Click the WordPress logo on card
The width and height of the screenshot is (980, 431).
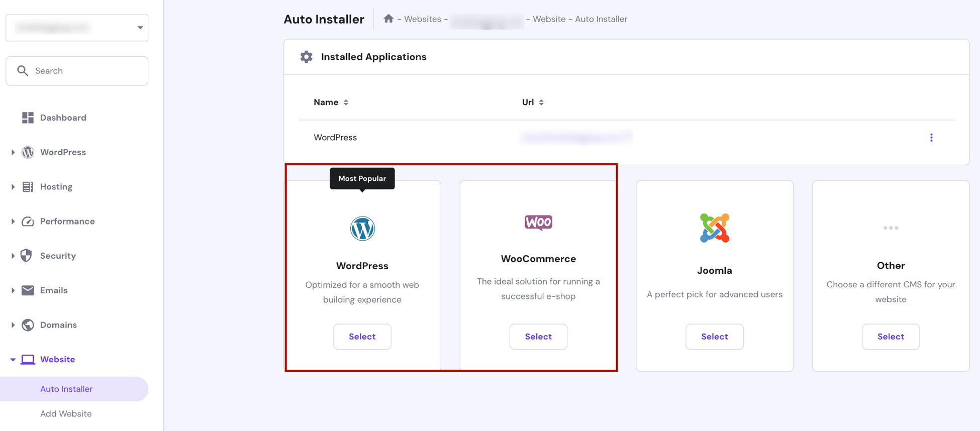(x=362, y=229)
